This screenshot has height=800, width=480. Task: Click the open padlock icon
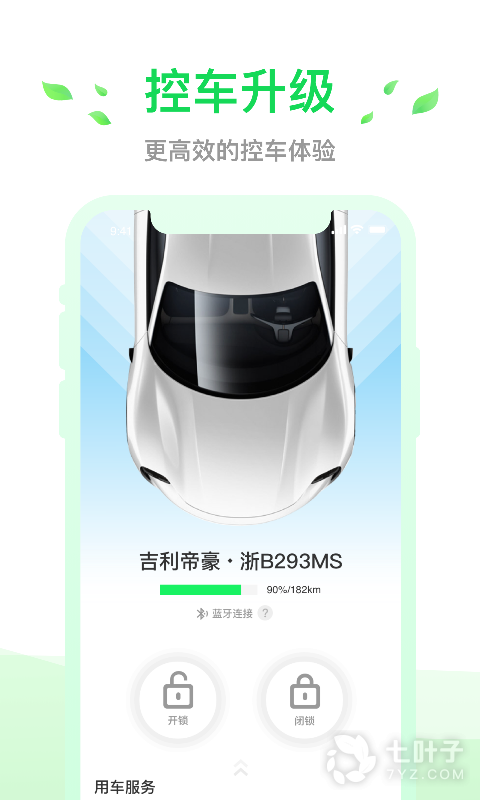click(178, 690)
